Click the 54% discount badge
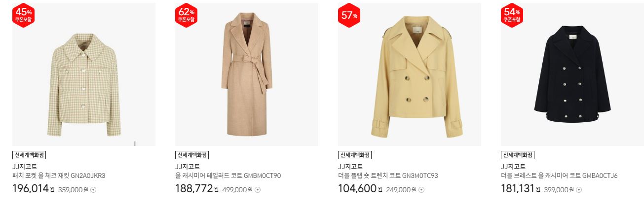This screenshot has width=644, height=209. 512,15
